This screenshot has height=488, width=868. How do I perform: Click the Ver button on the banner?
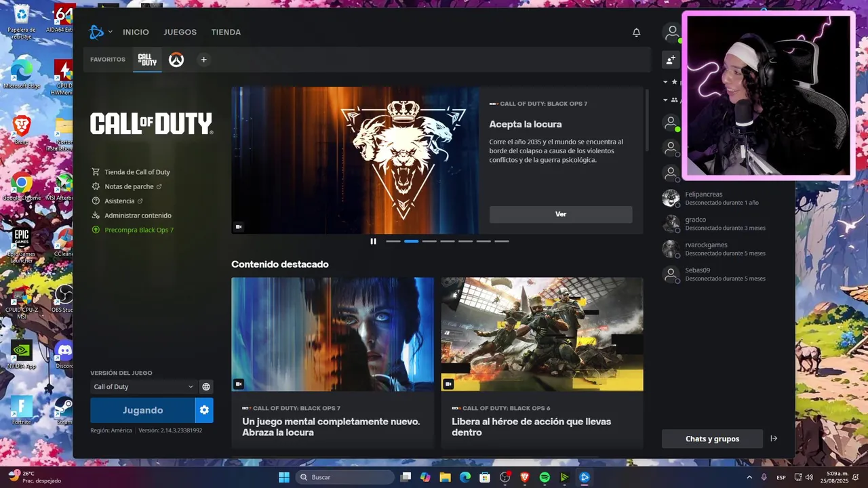[x=561, y=214]
